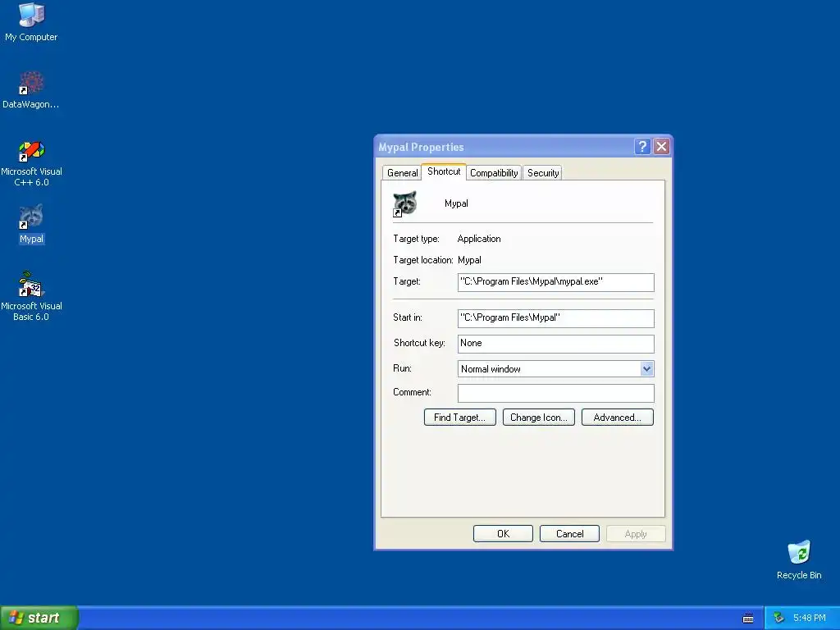Viewport: 840px width, 630px height.
Task: Switch to the General tab
Action: [x=402, y=173]
